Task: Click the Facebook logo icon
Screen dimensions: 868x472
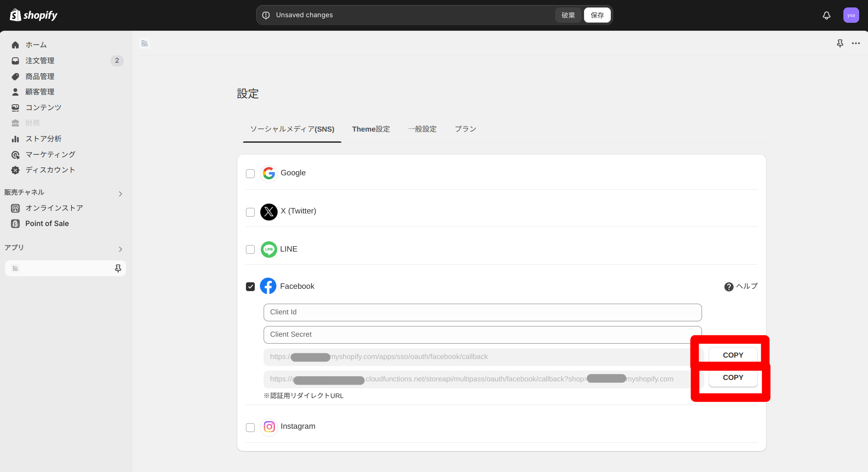Action: (x=268, y=286)
